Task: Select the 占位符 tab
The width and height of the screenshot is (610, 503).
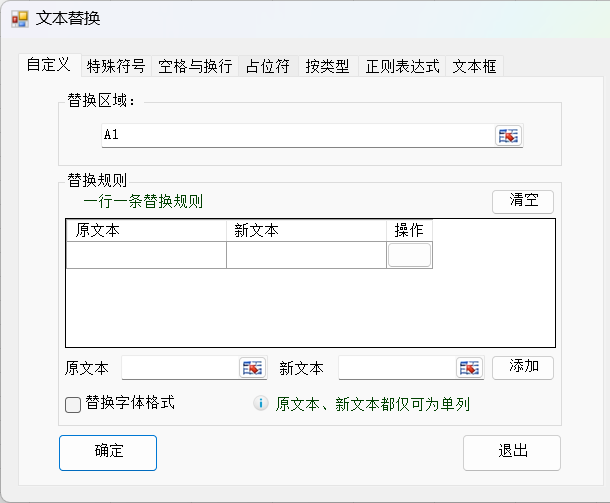Action: pos(267,67)
